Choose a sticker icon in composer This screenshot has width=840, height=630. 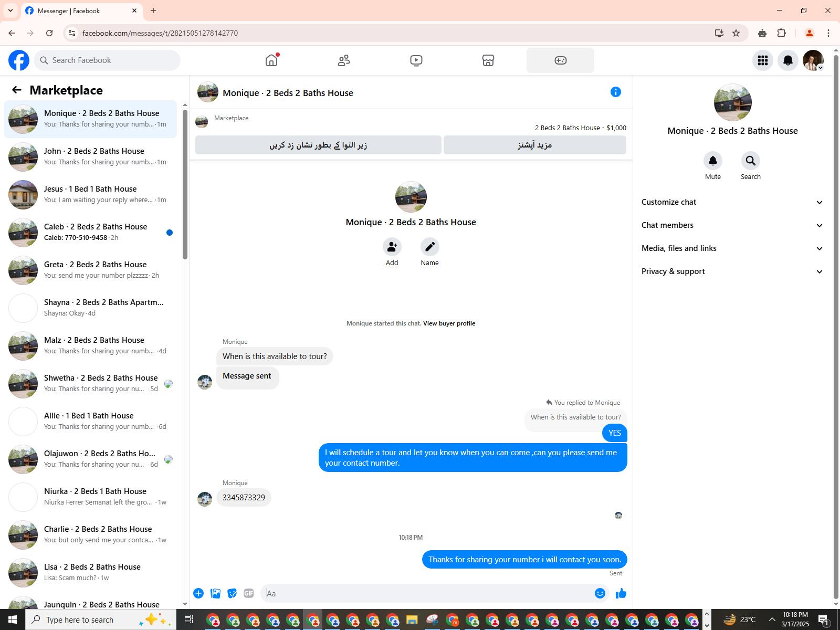point(232,593)
